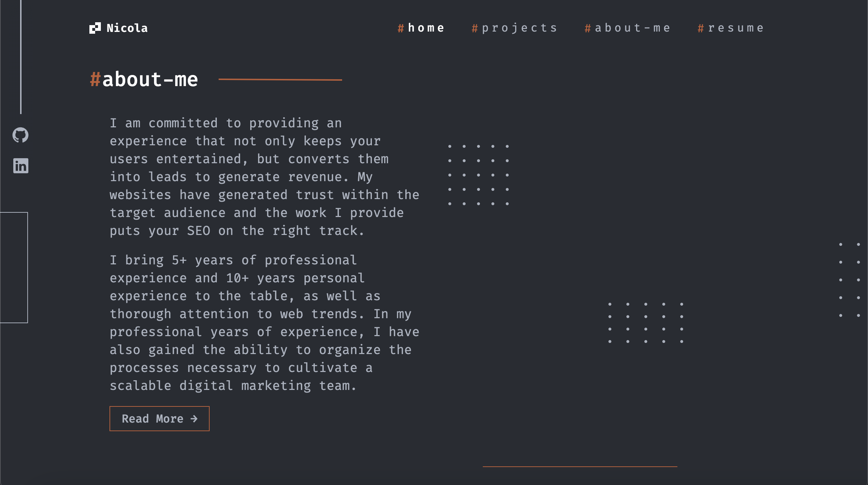Click the outlined rectangle below LinkedIn icon
The height and width of the screenshot is (485, 868).
14,268
